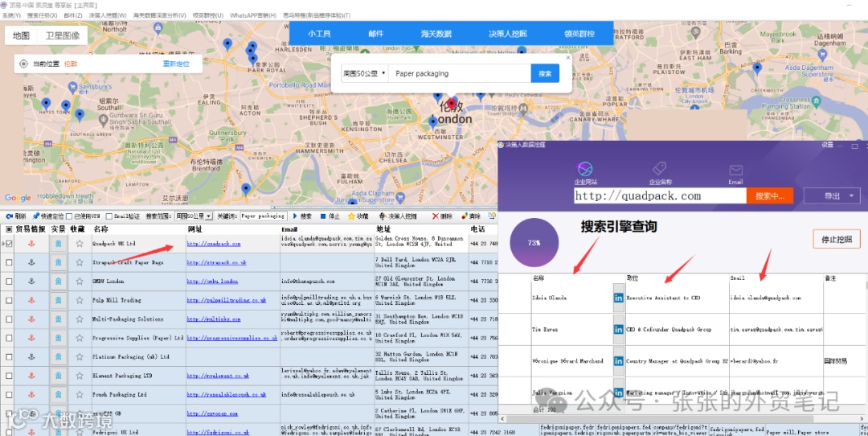Open trade info anchor for Pulp Mill Trading
Screen dimensions: 868x436
(31, 300)
